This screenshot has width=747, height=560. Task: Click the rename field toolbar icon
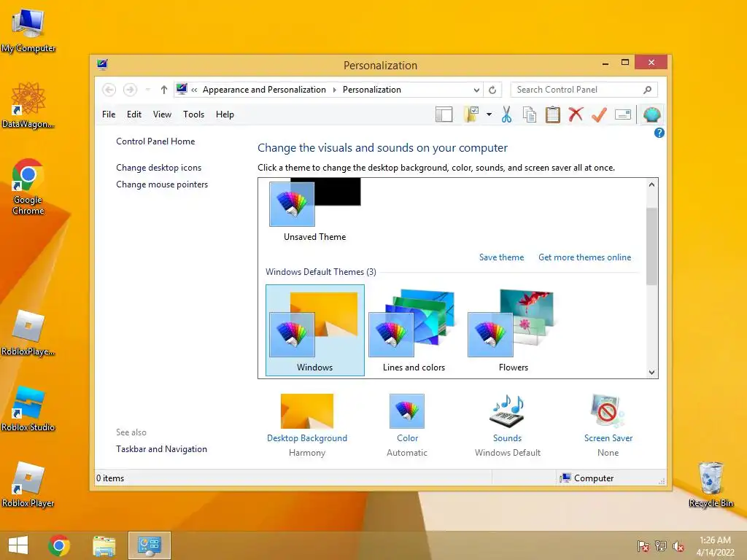click(623, 114)
